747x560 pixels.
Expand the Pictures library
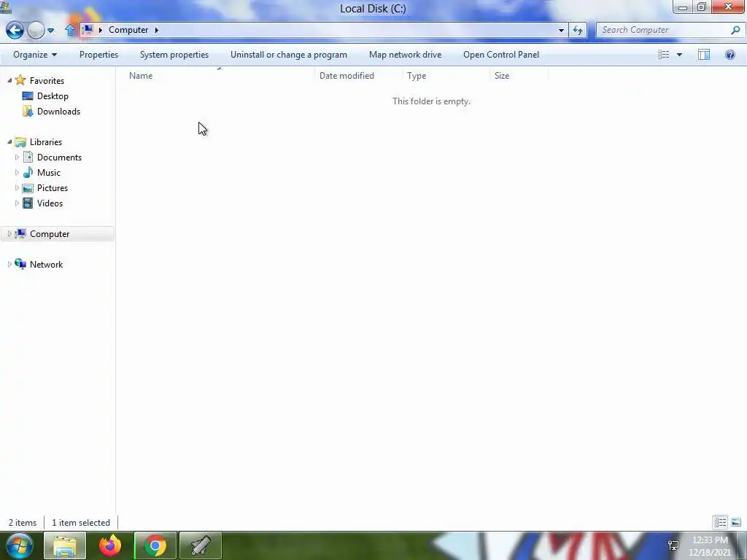[18, 187]
